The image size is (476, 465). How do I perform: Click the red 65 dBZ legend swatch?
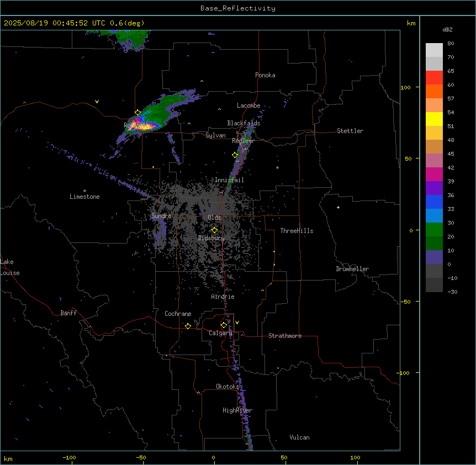click(434, 78)
